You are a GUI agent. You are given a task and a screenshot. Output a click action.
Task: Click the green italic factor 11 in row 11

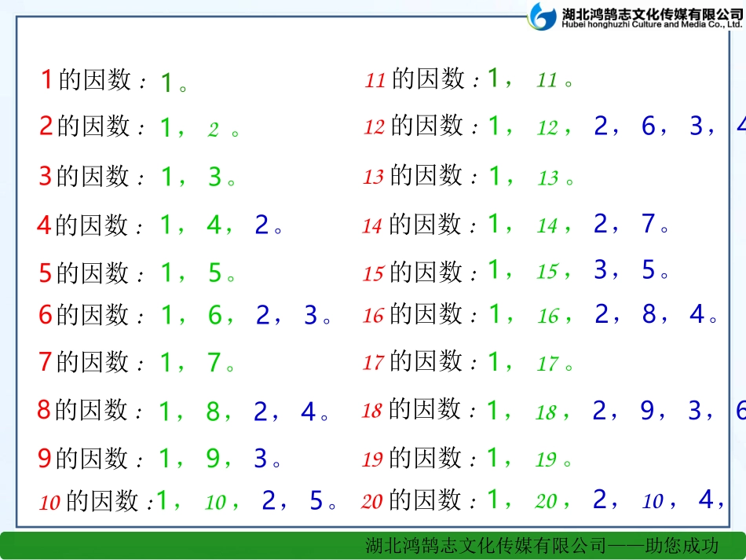547,80
